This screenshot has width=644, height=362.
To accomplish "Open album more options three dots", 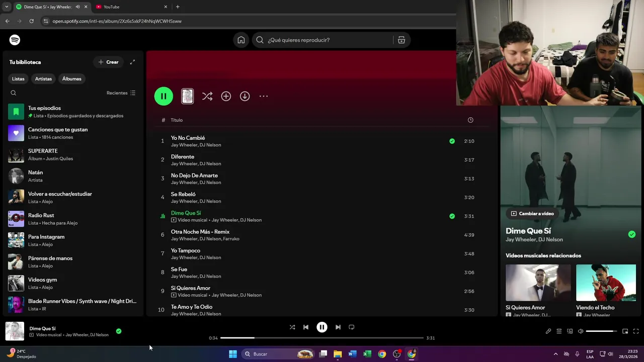I will point(264,96).
